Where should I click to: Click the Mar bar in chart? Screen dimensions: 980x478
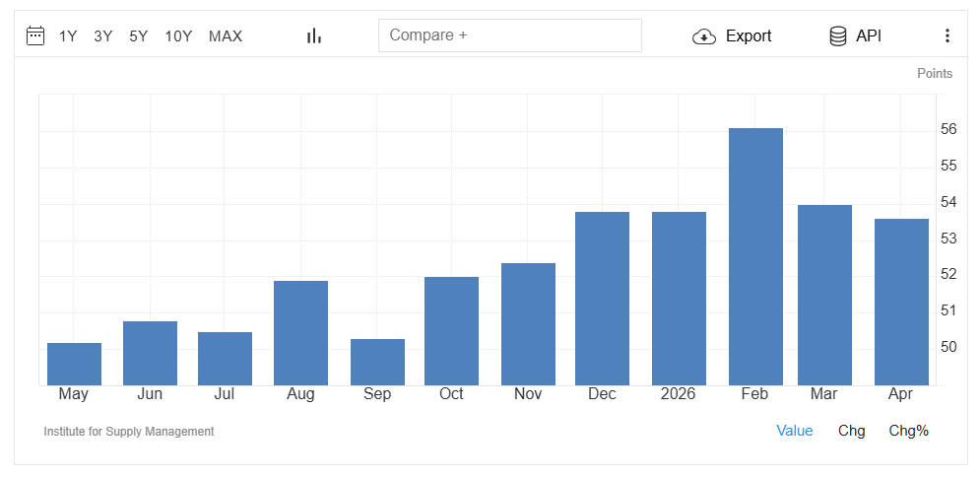point(825,296)
